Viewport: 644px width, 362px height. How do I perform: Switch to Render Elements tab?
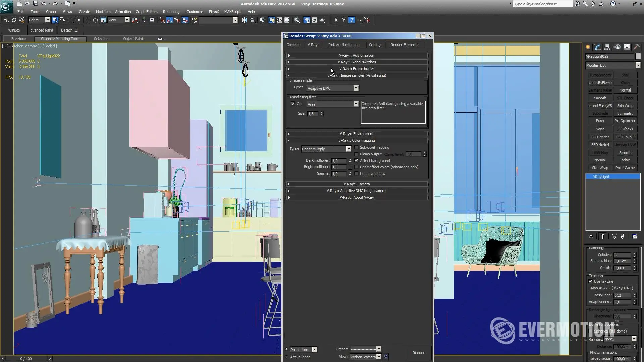click(404, 45)
